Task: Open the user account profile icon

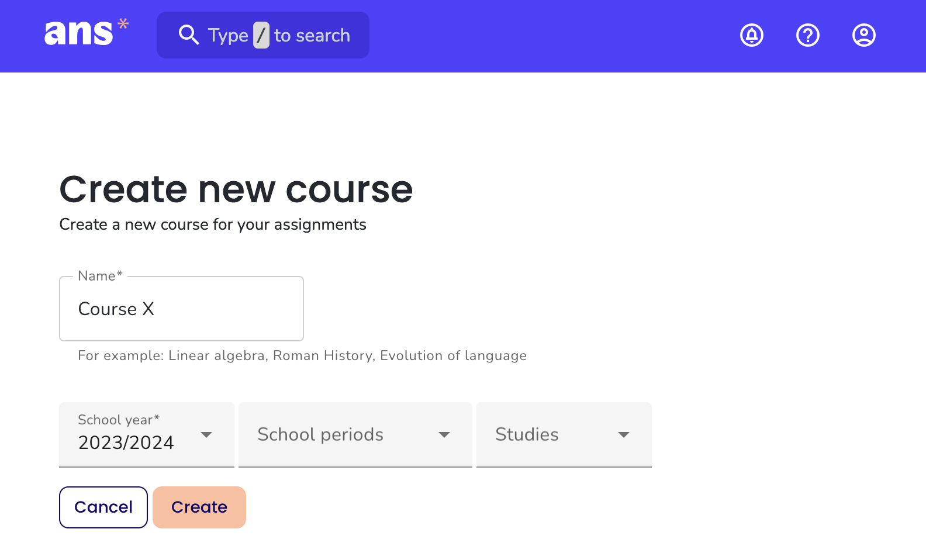Action: [864, 35]
